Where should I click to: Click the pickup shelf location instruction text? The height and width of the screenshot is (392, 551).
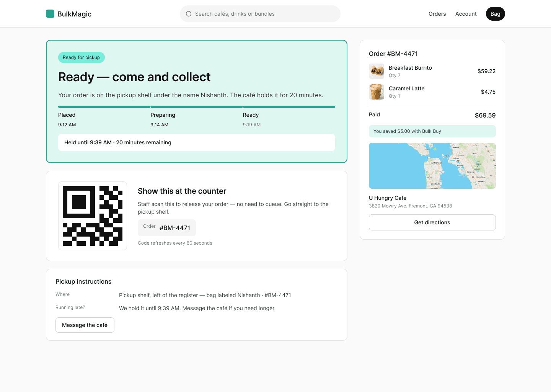click(x=205, y=295)
